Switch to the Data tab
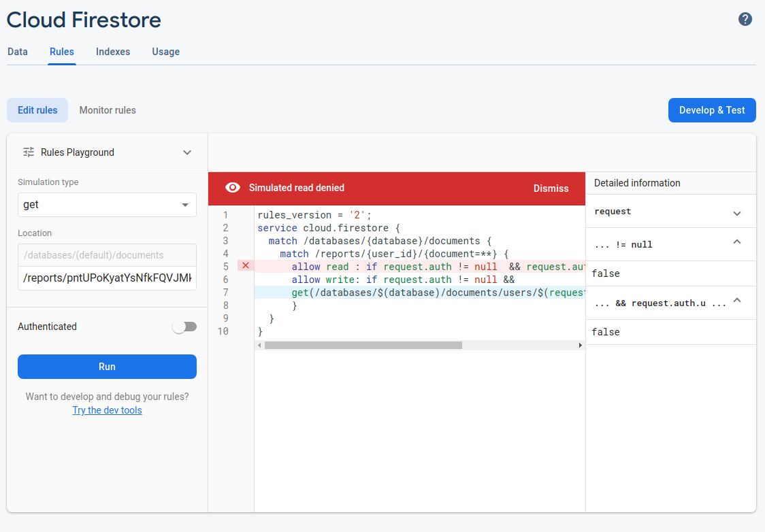This screenshot has height=532, width=765. click(x=18, y=52)
